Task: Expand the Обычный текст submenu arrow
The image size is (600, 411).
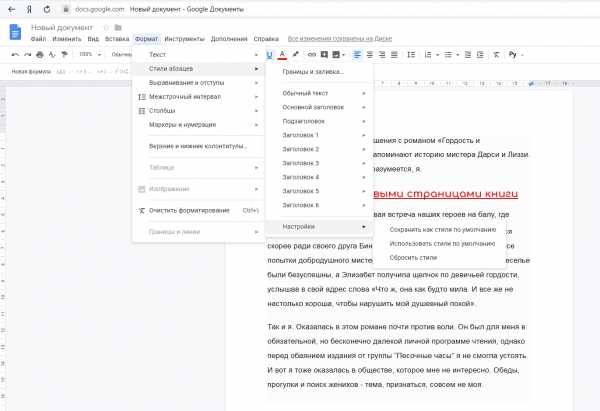Action: [364, 93]
